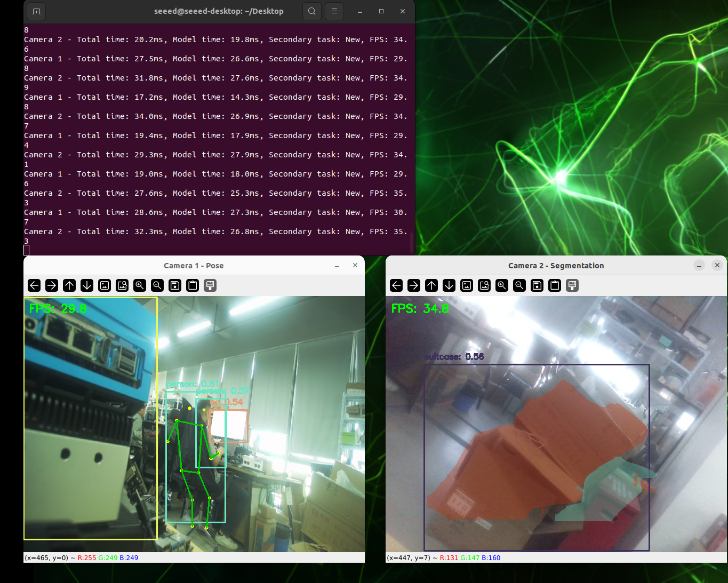Open display properties in Camera 2 Segmentation

click(572, 285)
